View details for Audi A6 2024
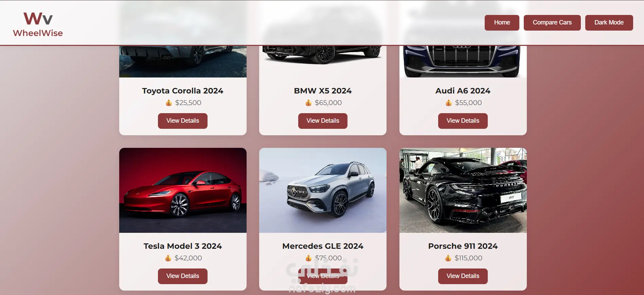The width and height of the screenshot is (644, 295). pos(463,121)
